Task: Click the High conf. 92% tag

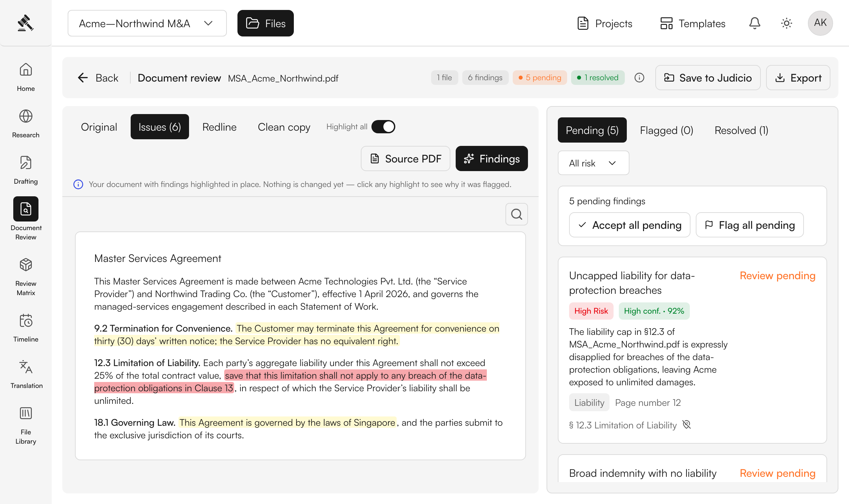Action: click(x=654, y=311)
